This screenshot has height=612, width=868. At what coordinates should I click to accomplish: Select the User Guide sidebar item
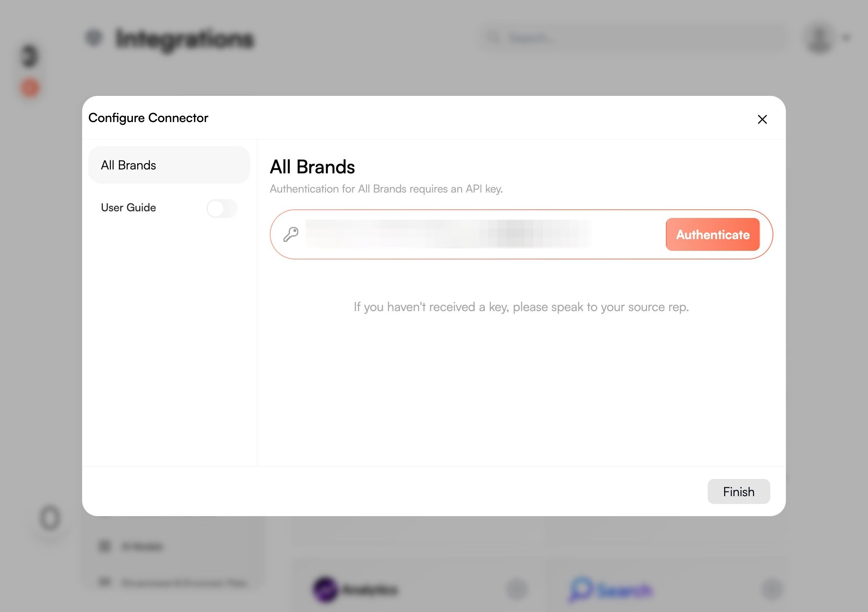(129, 208)
